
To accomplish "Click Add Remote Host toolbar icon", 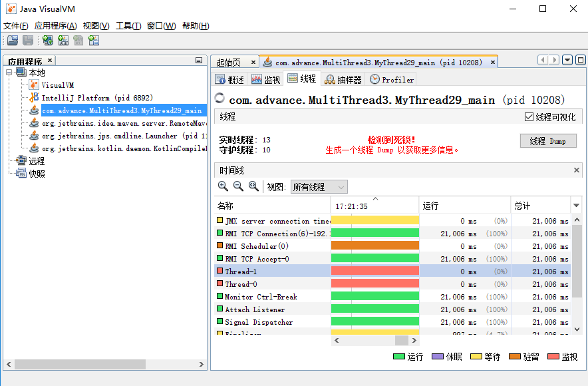I will 48,40.
